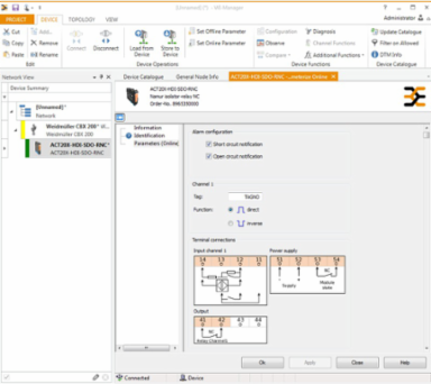Click the Copy icon in Edit group
This screenshot has width=431, height=384.
click(6, 43)
